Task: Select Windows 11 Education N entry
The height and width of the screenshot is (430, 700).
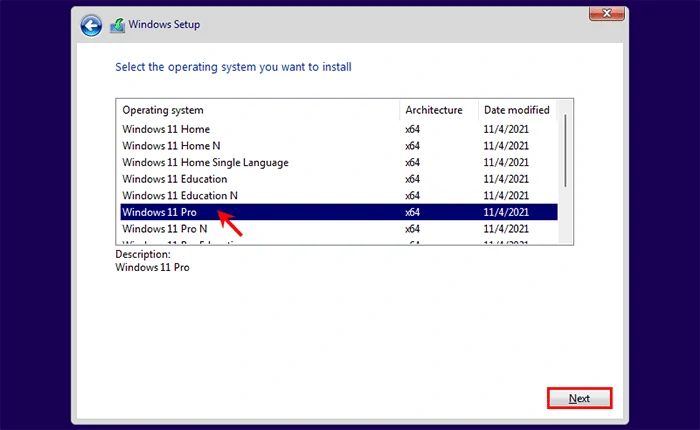Action: [339, 196]
